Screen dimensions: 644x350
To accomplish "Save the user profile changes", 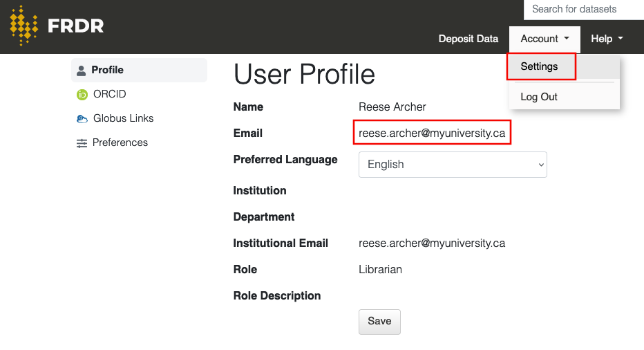I will point(379,322).
